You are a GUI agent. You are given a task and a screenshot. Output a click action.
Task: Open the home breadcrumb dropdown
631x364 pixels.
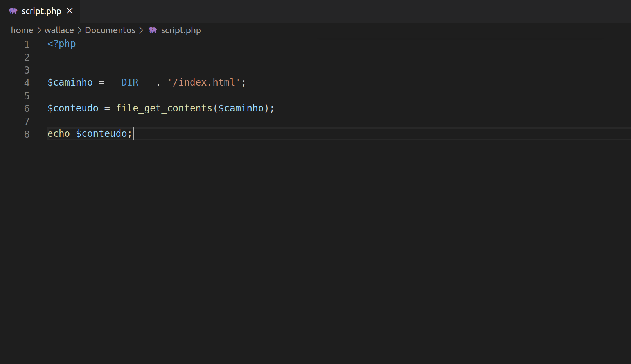[x=22, y=30]
